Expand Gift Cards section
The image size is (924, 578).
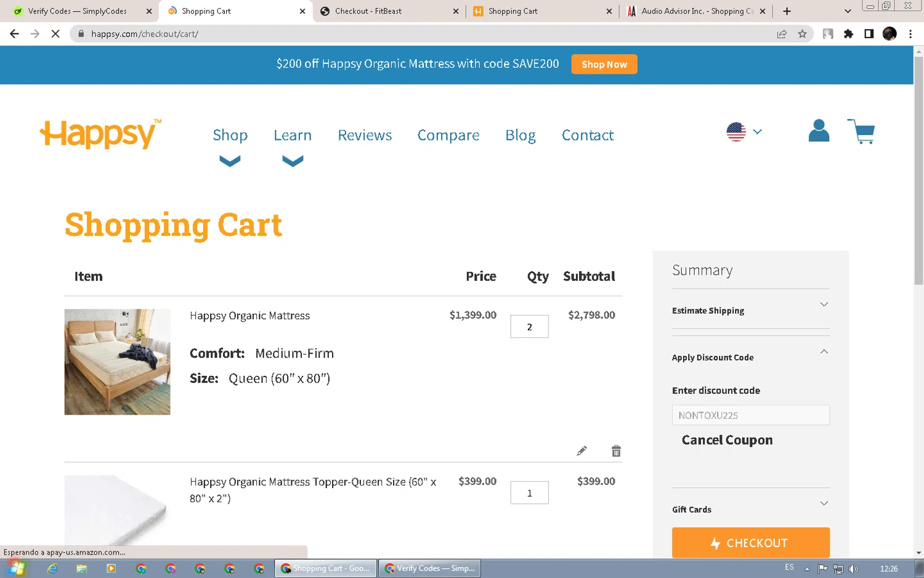[750, 509]
